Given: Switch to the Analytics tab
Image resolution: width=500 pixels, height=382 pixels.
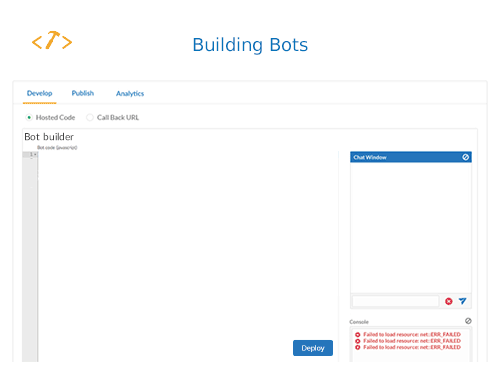Looking at the screenshot, I should pyautogui.click(x=130, y=94).
